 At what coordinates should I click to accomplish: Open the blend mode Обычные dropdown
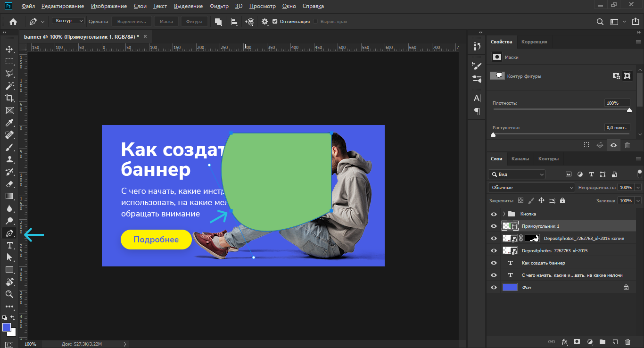(x=531, y=188)
